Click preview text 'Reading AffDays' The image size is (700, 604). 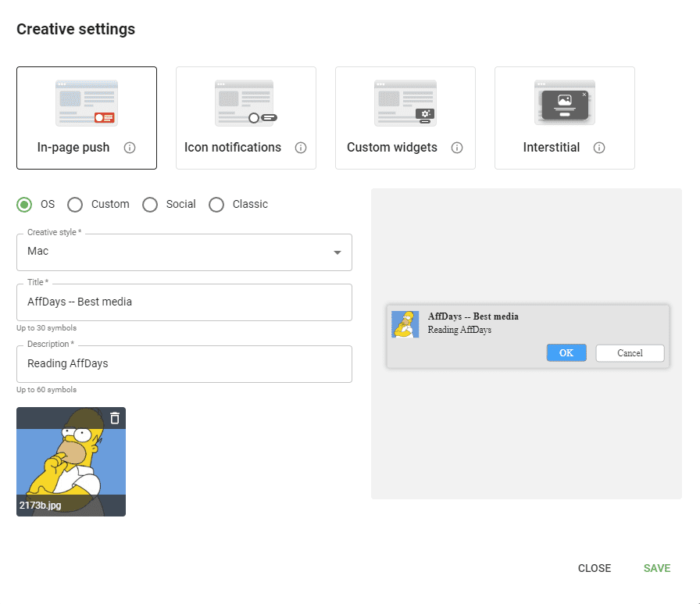(x=459, y=330)
